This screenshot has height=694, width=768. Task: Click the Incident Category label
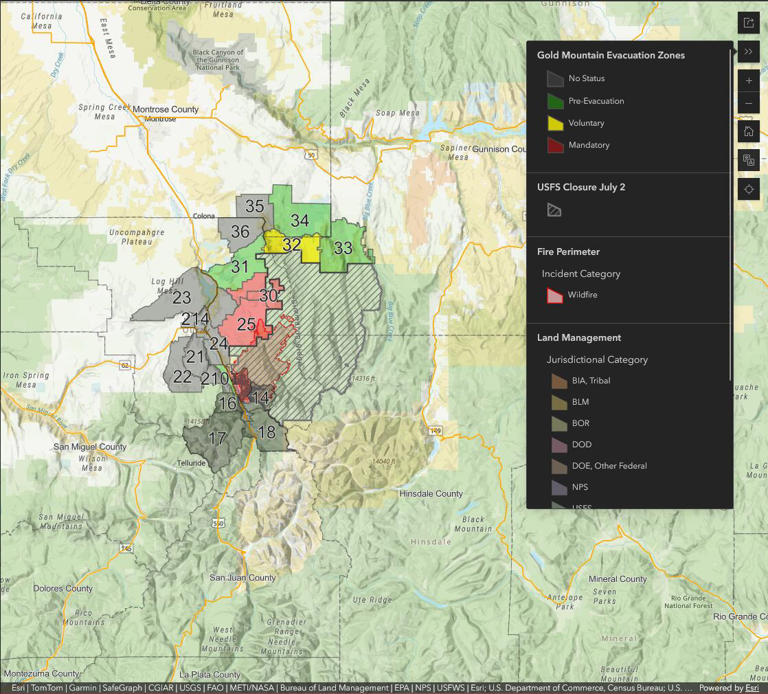coord(581,274)
